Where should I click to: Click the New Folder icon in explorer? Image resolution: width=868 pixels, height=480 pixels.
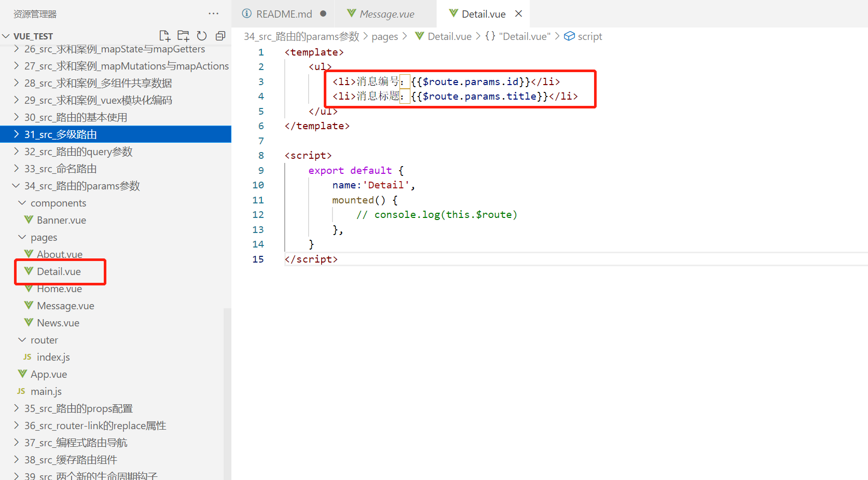pyautogui.click(x=183, y=36)
